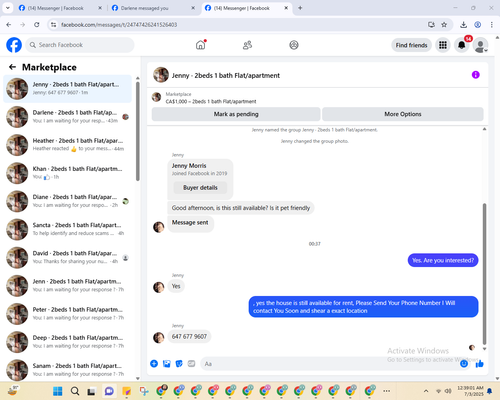Switch to 'Darlene messaged you' tab
The width and height of the screenshot is (500, 400).
pos(153,8)
